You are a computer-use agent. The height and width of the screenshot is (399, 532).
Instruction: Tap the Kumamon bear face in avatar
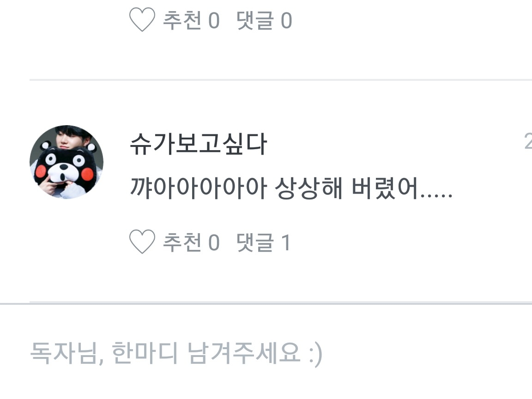tap(65, 167)
